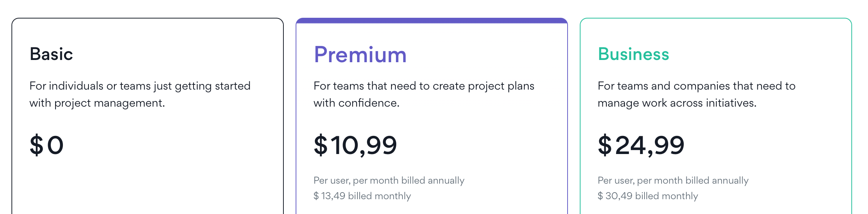Screen dimensions: 868x214
Task: Click the dollar sign before 10,99
Action: (320, 145)
